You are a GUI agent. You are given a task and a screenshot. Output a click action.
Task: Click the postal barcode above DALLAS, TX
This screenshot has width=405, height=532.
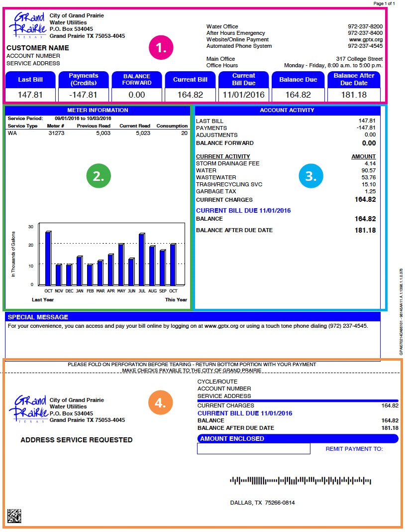pos(301,481)
